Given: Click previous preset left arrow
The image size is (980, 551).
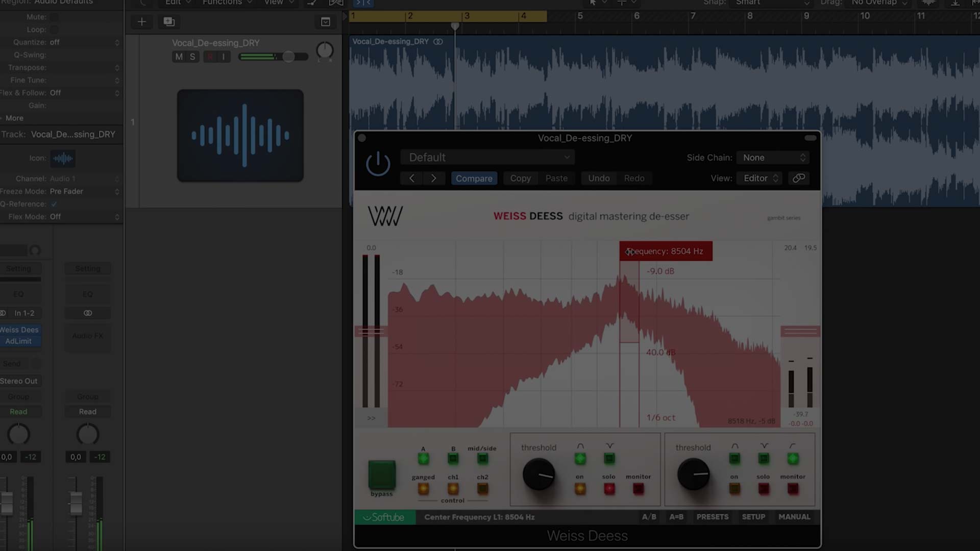Looking at the screenshot, I should pyautogui.click(x=412, y=179).
